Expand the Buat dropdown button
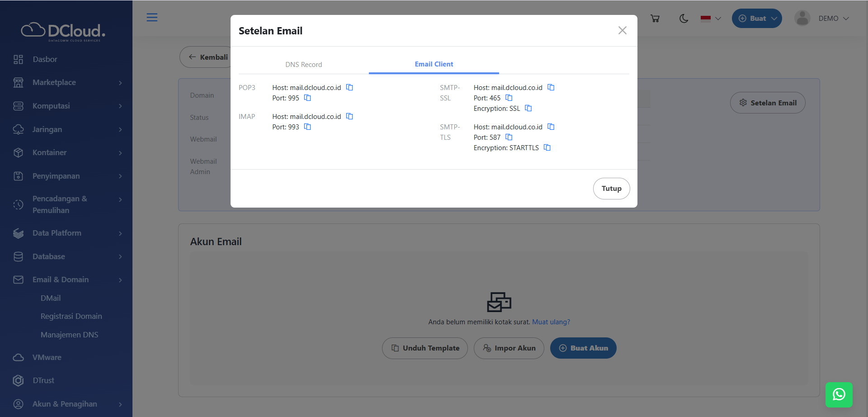 point(757,19)
